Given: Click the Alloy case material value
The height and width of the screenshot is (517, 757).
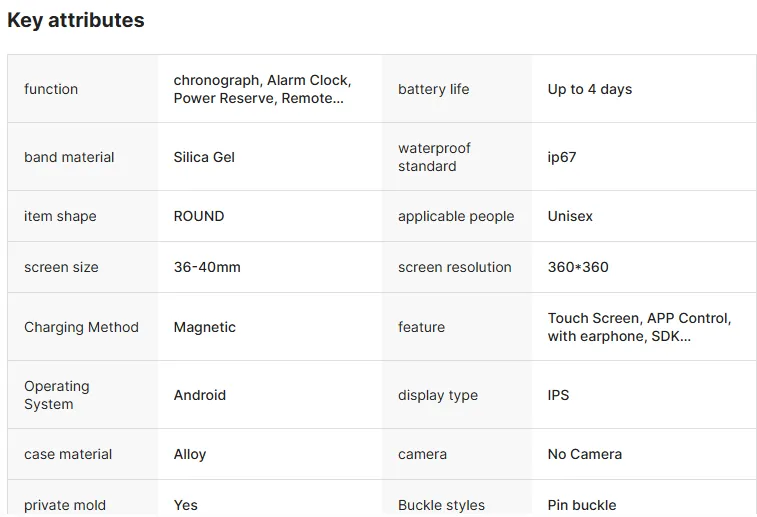Looking at the screenshot, I should [190, 455].
